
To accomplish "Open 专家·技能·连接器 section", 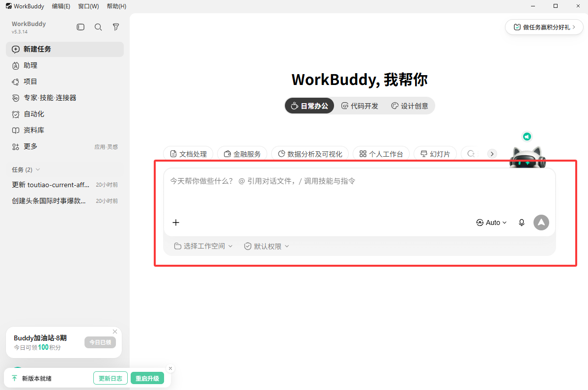I will (65, 97).
